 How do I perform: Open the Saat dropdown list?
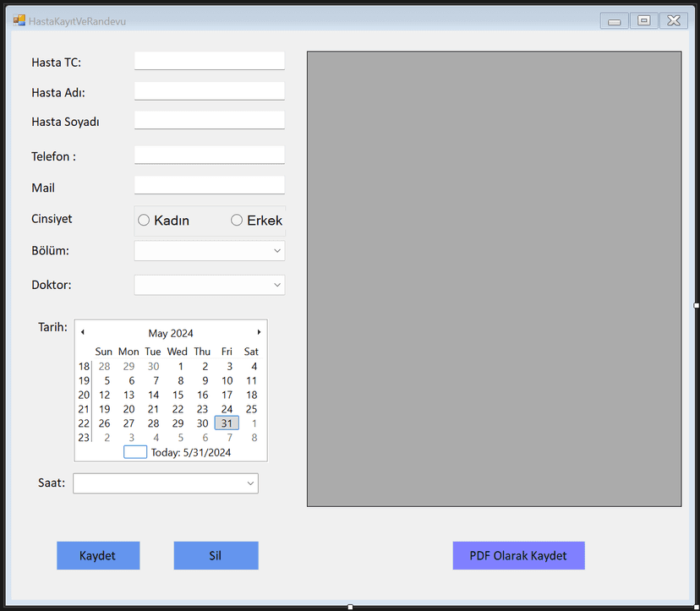coord(166,483)
